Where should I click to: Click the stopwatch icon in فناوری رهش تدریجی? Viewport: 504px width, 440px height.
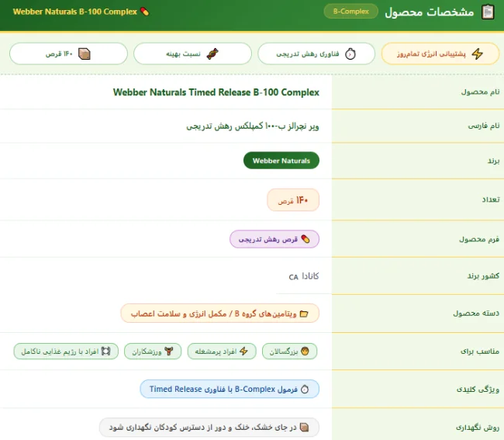pyautogui.click(x=350, y=54)
